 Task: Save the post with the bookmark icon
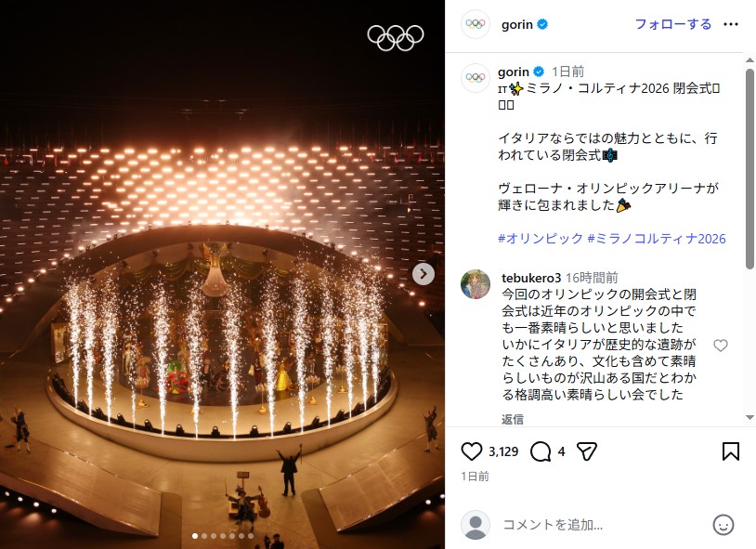730,451
